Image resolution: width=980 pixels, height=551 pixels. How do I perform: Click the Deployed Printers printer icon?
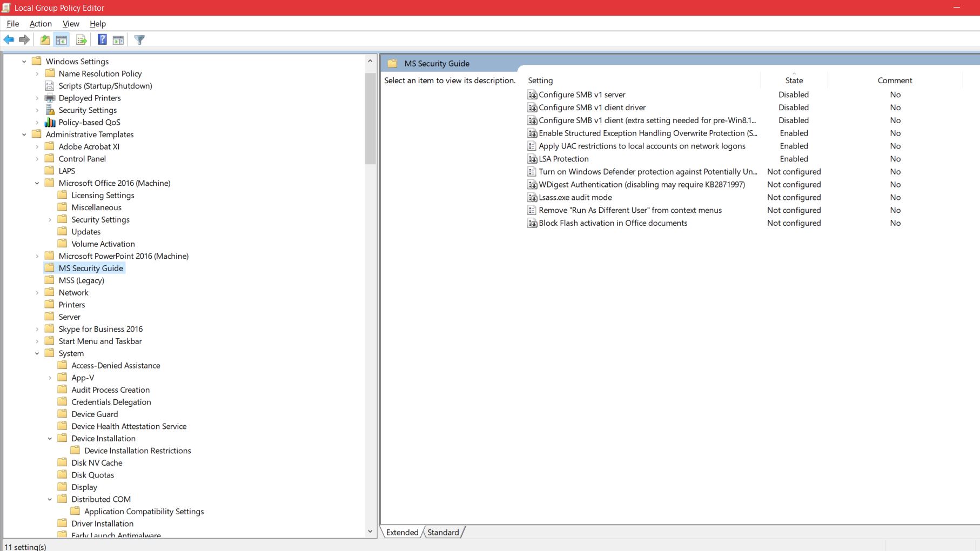pos(50,98)
